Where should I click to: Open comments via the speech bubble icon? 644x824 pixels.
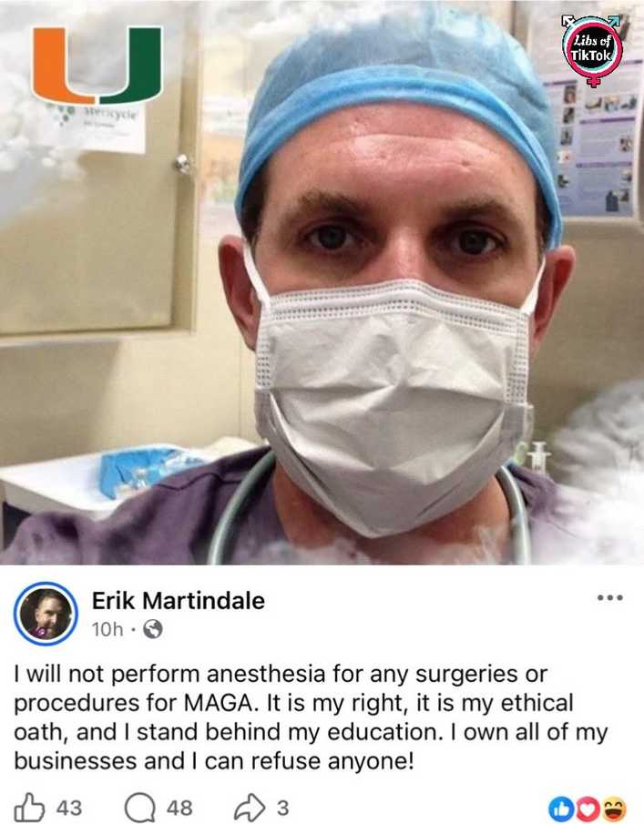(140, 809)
